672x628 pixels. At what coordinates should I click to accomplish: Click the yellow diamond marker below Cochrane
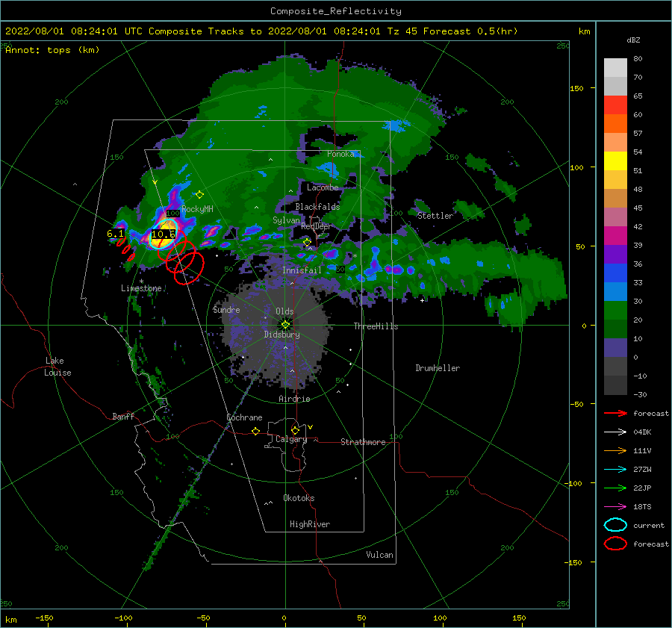point(256,431)
